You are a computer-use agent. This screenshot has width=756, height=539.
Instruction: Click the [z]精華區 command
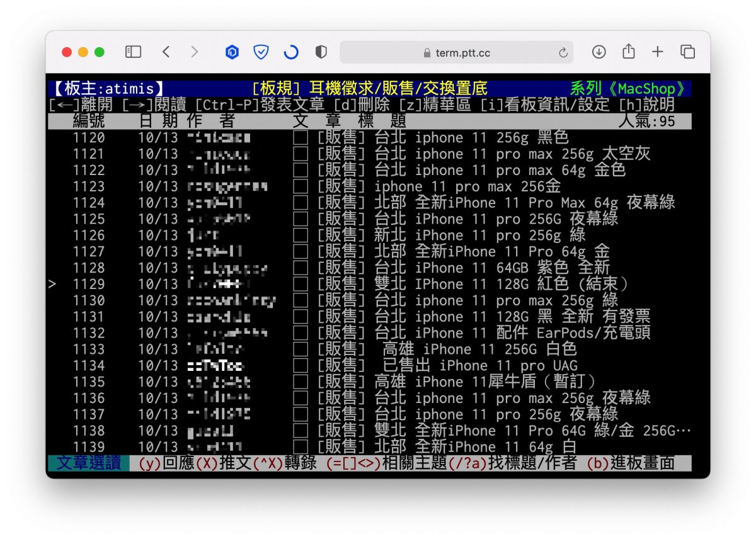[x=435, y=105]
